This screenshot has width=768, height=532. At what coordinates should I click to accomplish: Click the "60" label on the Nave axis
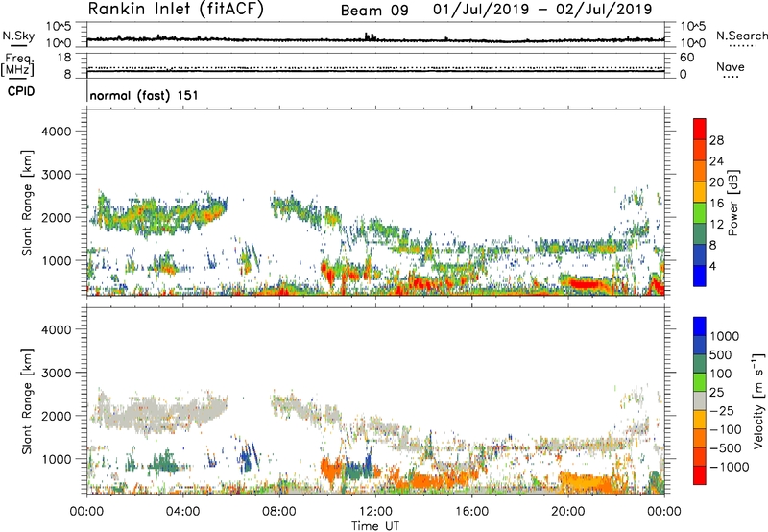click(x=686, y=58)
